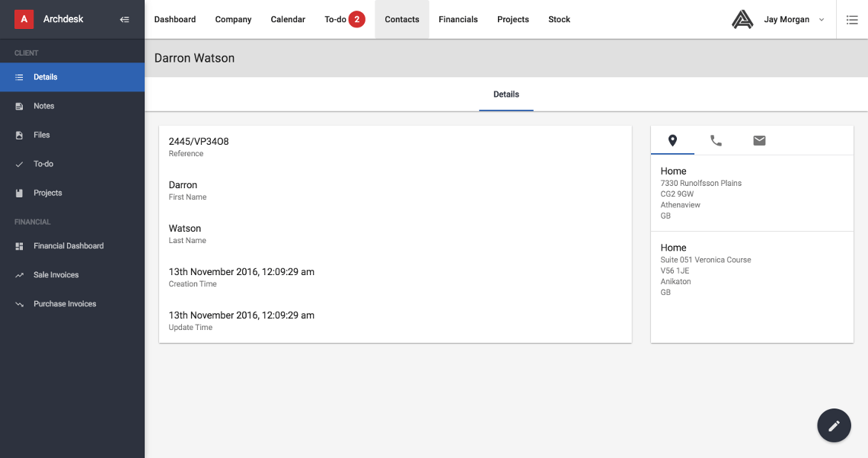Image resolution: width=868 pixels, height=458 pixels.
Task: Click the Last Name field label
Action: [187, 241]
